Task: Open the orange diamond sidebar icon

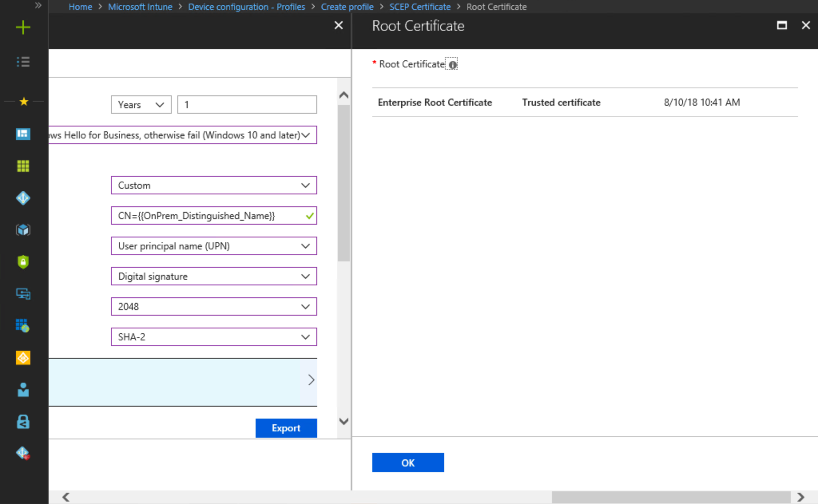Action: [x=23, y=358]
